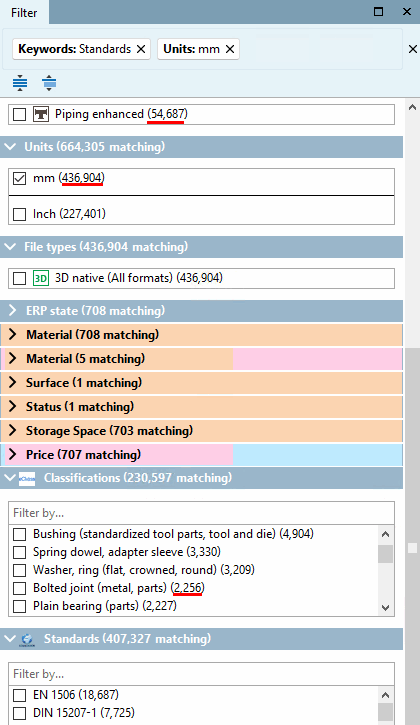The width and height of the screenshot is (420, 725).
Task: Select the Filter panel tab
Action: (x=24, y=12)
